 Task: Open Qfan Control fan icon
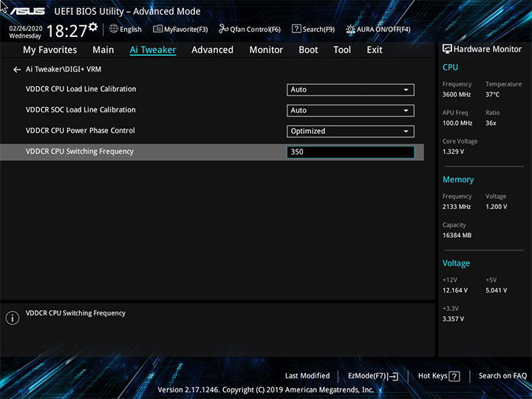[x=223, y=29]
